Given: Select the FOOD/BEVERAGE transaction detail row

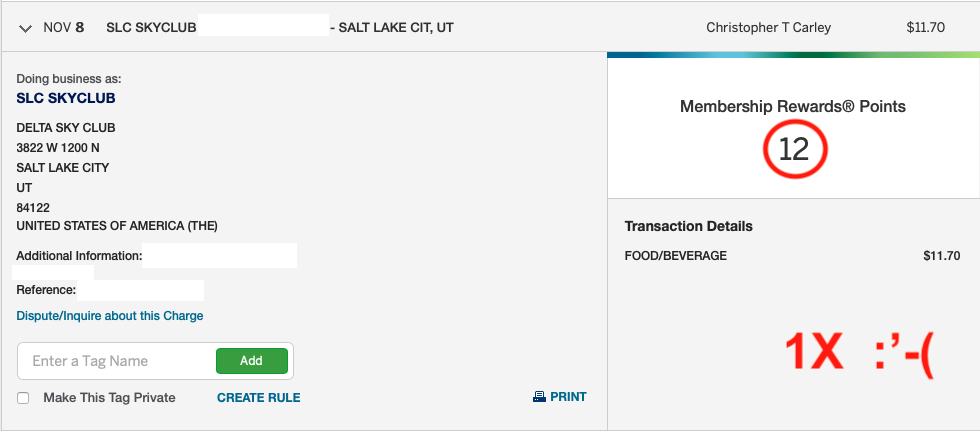Looking at the screenshot, I should (792, 255).
